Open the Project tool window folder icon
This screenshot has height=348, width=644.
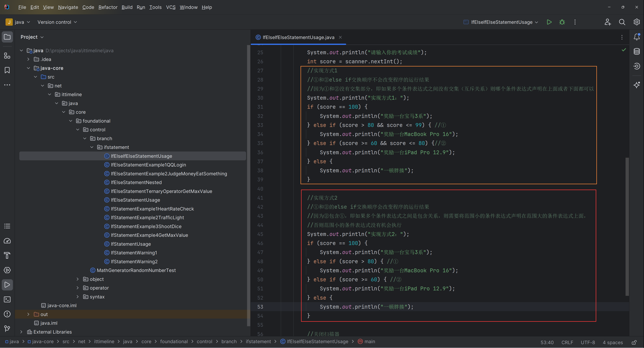tap(7, 37)
